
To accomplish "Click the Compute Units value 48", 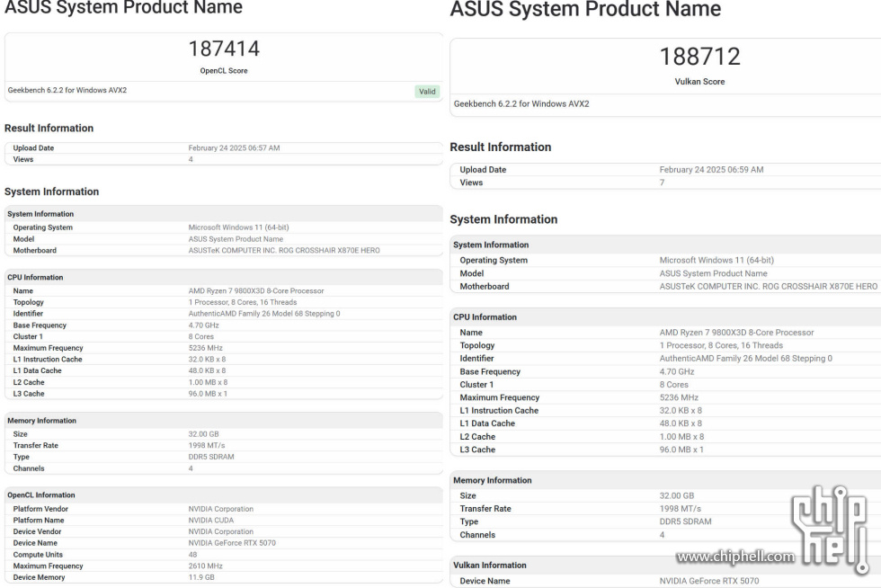I will (x=192, y=555).
